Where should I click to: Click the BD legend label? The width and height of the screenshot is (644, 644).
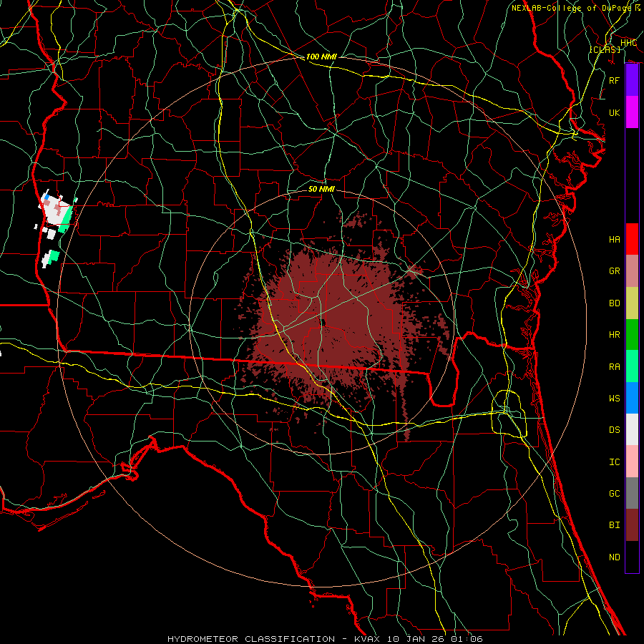click(614, 303)
